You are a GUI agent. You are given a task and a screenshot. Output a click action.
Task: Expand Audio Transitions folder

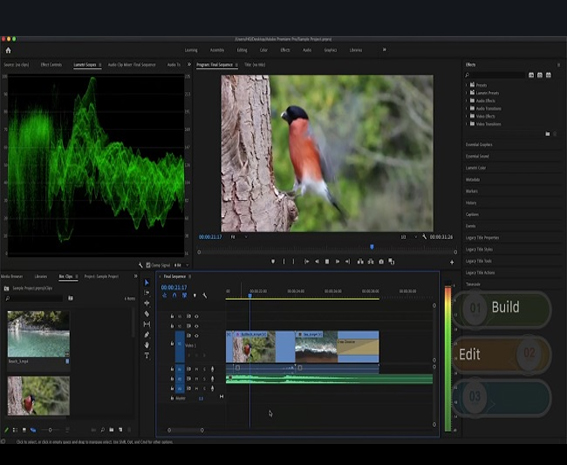(x=466, y=108)
